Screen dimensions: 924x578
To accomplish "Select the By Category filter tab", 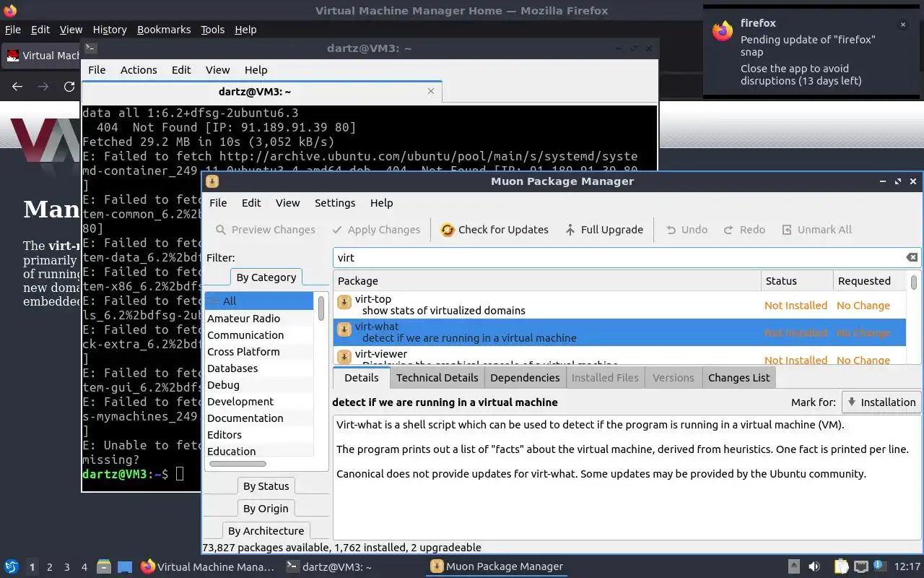I will [266, 277].
